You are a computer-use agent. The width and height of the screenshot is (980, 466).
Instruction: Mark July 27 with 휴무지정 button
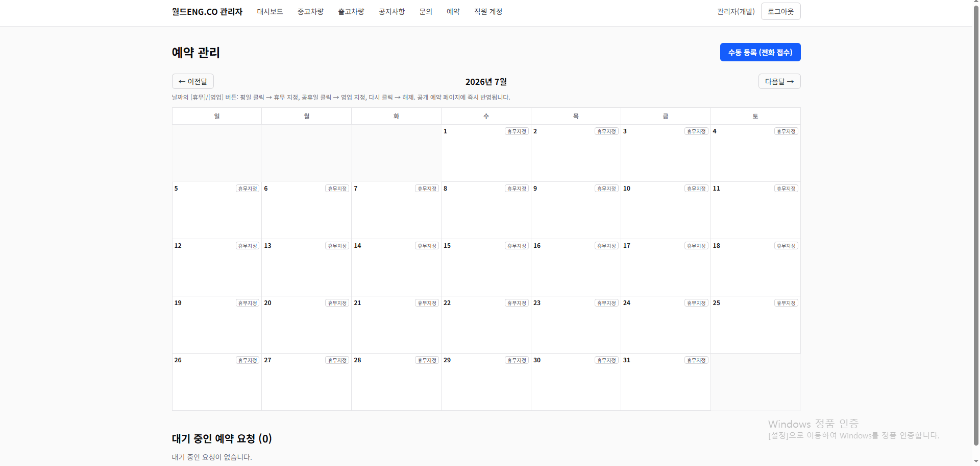(x=337, y=360)
